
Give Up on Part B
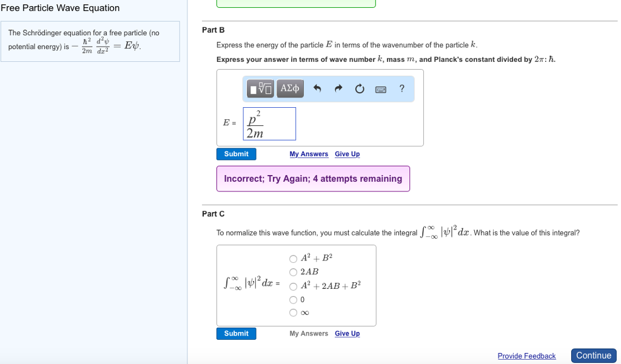347,154
